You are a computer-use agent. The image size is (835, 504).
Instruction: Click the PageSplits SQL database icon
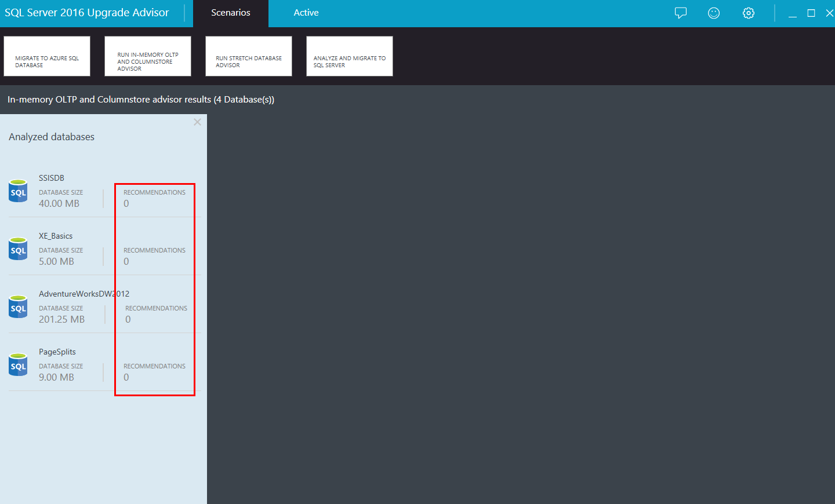coord(18,365)
